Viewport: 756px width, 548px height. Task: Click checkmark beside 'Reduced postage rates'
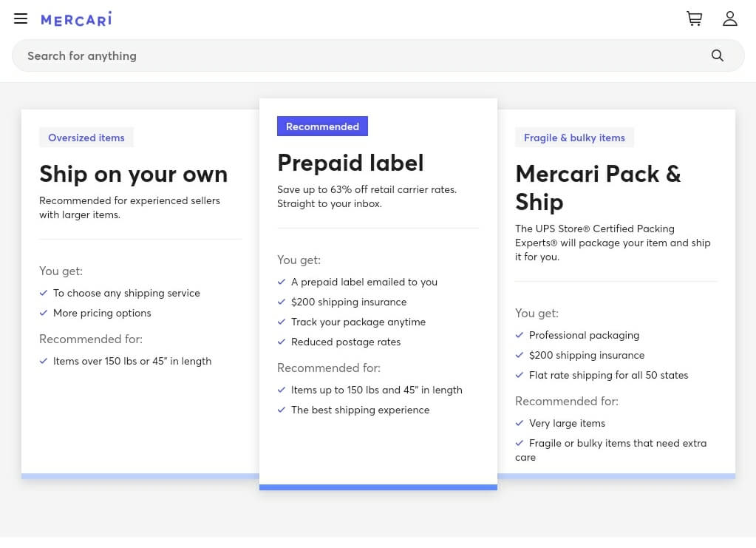click(282, 342)
